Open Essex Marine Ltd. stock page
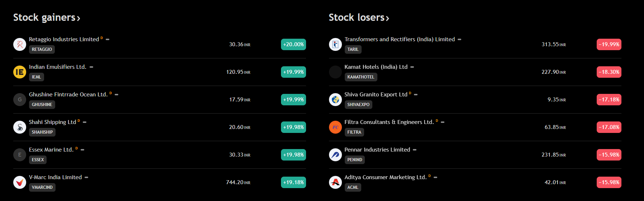This screenshot has width=644, height=201. tap(51, 150)
